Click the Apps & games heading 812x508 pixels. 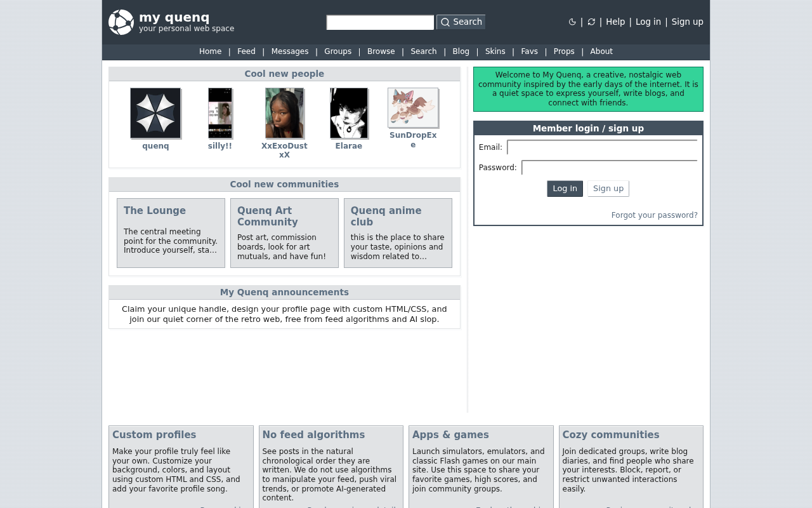(x=450, y=435)
